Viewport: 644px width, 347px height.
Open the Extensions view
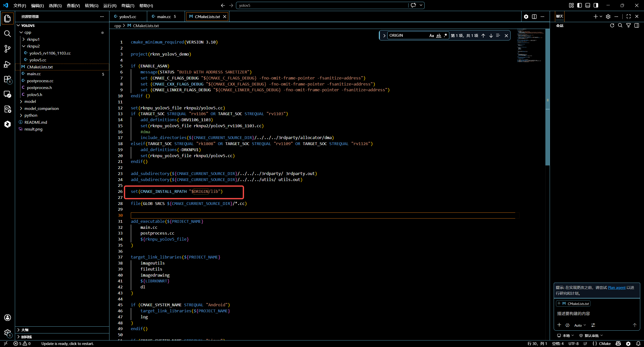pyautogui.click(x=7, y=79)
